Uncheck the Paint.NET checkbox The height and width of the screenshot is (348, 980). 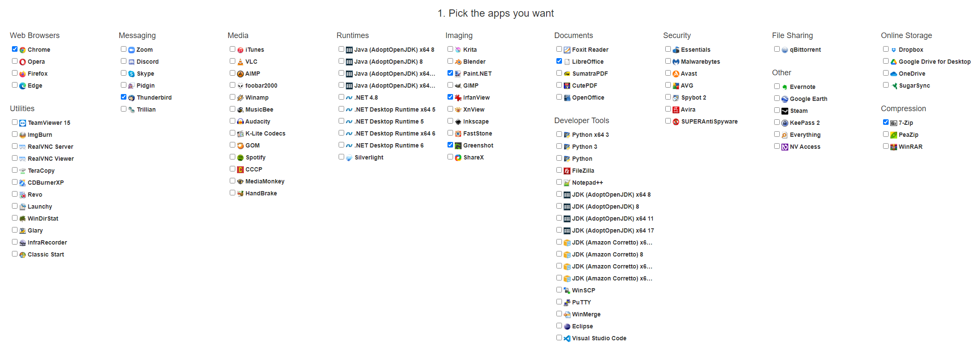pos(451,73)
